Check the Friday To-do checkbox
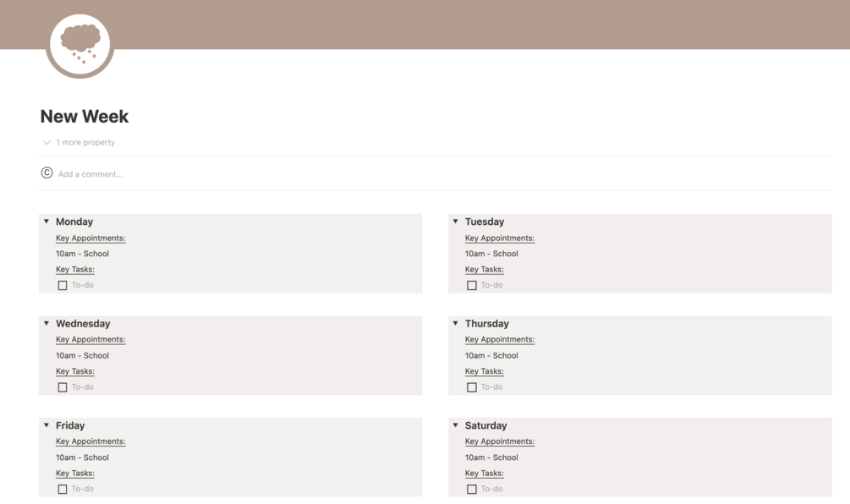 pyautogui.click(x=63, y=489)
